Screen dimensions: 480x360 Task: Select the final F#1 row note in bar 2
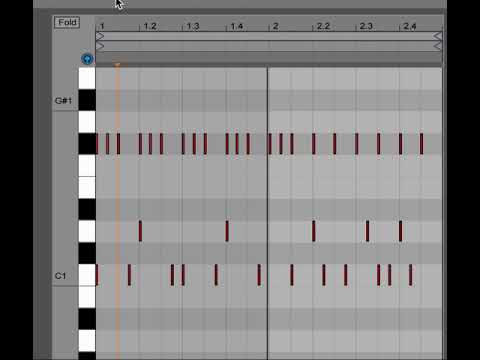click(422, 144)
